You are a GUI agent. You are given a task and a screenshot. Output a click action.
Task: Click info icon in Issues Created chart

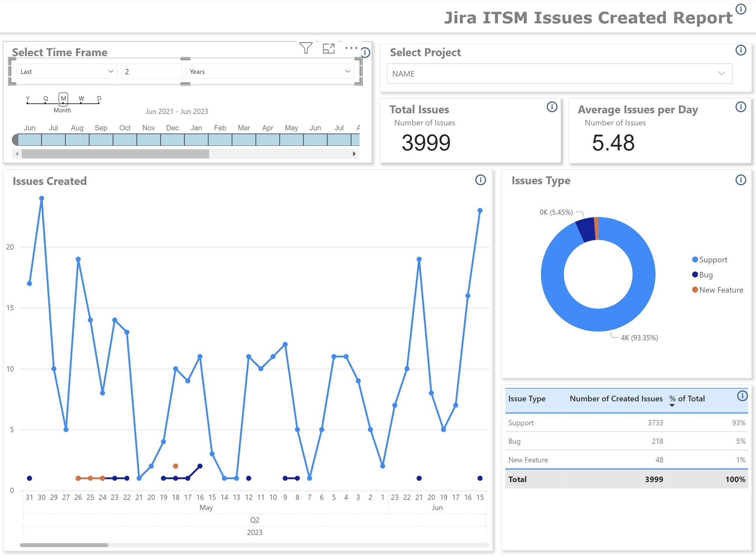[480, 180]
